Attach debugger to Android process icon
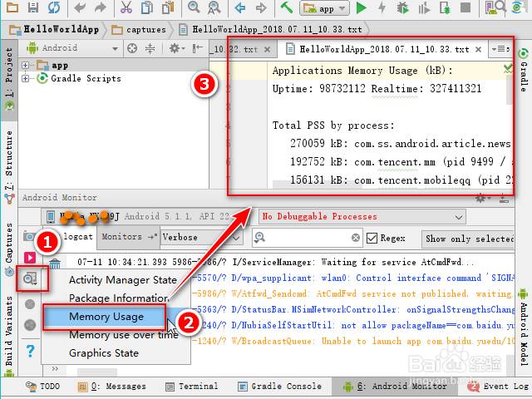532x399 pixels. point(445,7)
